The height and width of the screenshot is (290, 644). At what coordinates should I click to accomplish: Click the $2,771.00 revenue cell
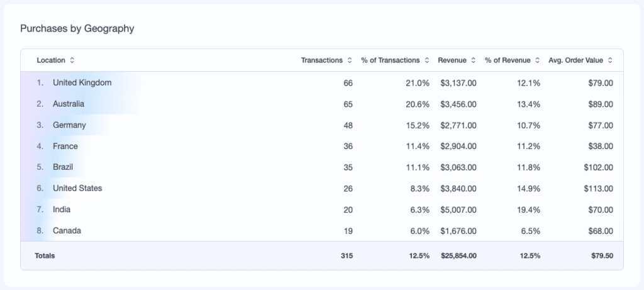458,125
